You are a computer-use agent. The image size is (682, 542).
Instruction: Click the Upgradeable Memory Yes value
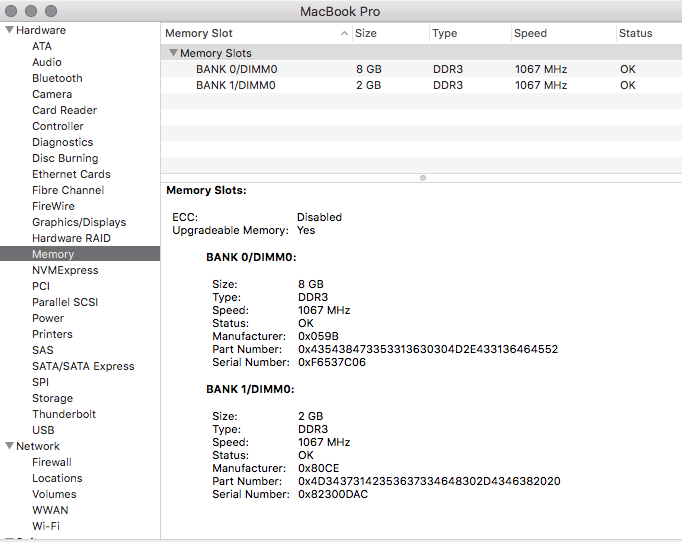[x=306, y=230]
